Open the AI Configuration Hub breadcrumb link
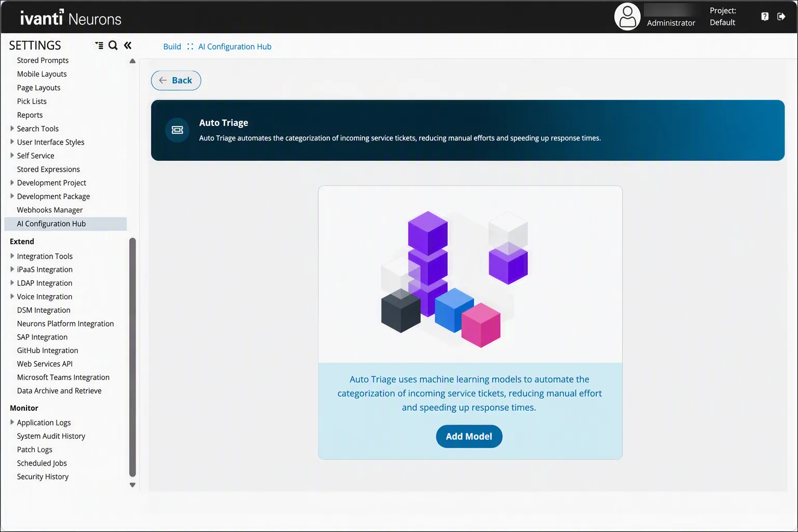The image size is (798, 532). point(235,47)
